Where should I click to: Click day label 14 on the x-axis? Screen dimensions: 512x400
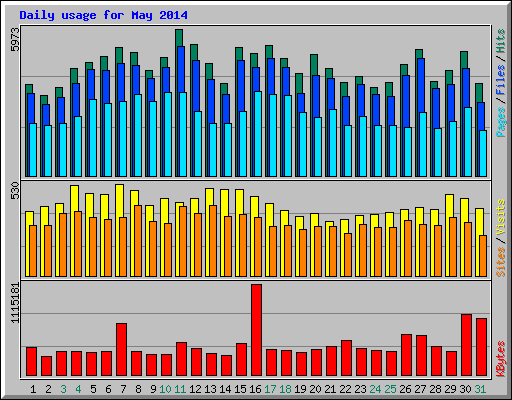(x=225, y=389)
